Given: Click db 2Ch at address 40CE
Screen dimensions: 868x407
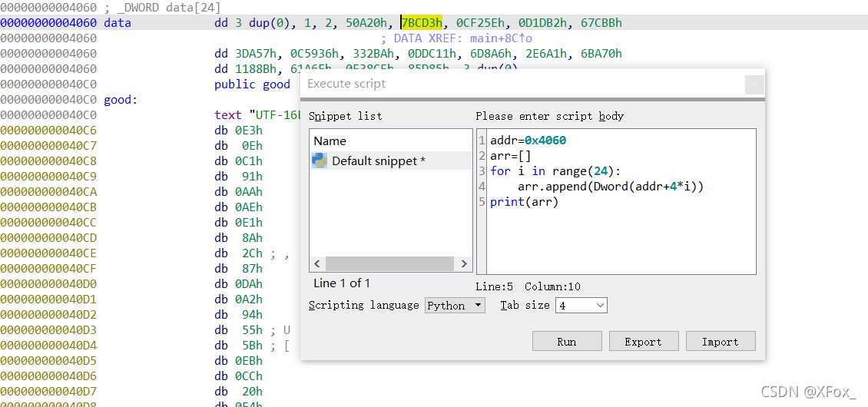Looking at the screenshot, I should [x=239, y=253].
